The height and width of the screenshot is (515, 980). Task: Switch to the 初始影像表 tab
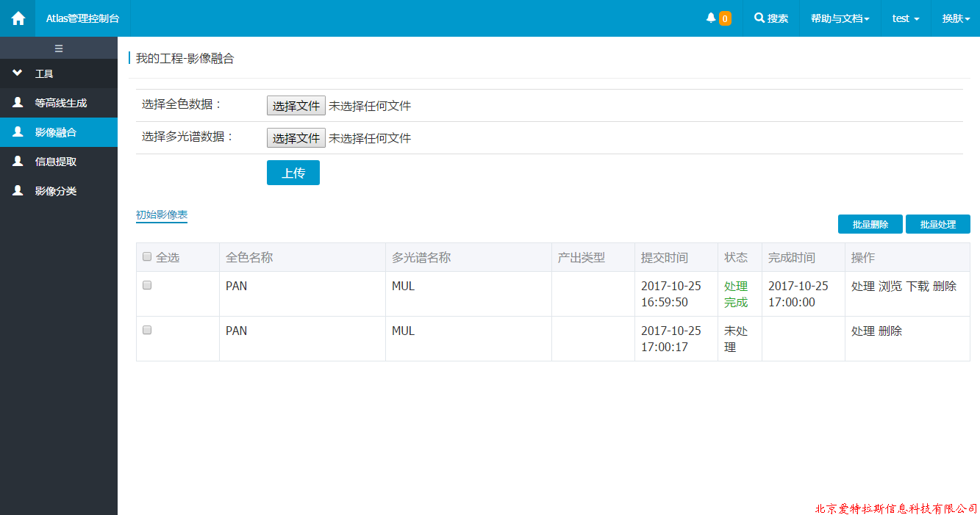click(x=162, y=215)
